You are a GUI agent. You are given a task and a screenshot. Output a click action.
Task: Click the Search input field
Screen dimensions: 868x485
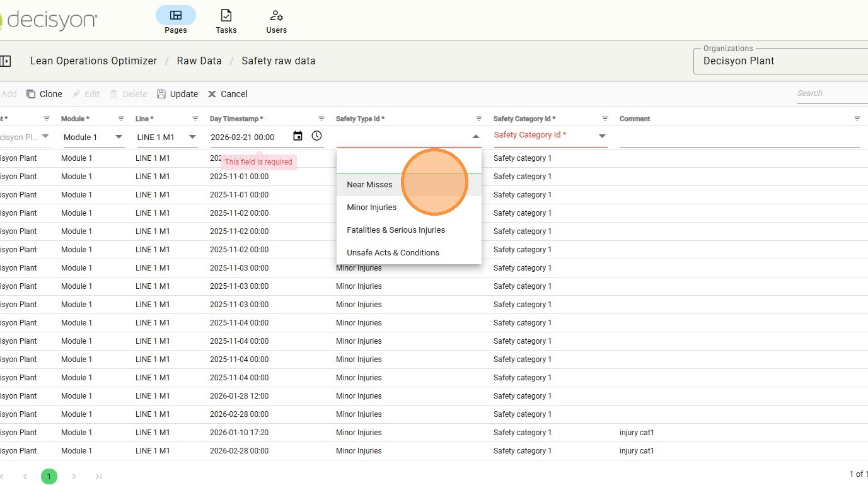pyautogui.click(x=831, y=93)
